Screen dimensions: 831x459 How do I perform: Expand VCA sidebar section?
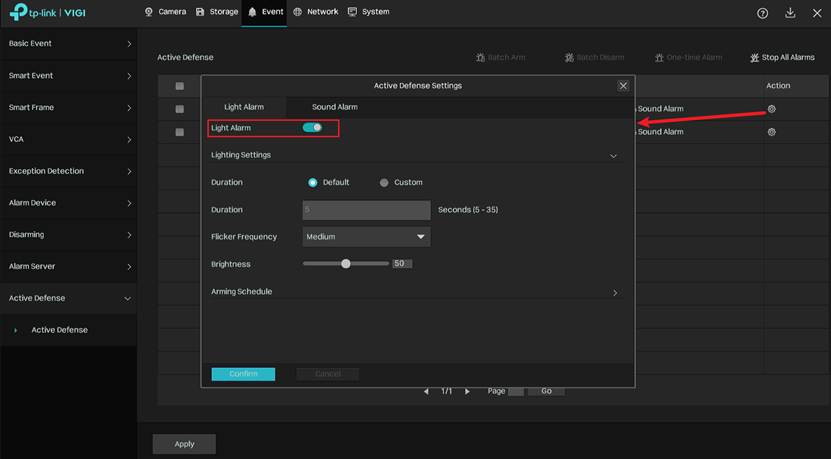pos(68,139)
